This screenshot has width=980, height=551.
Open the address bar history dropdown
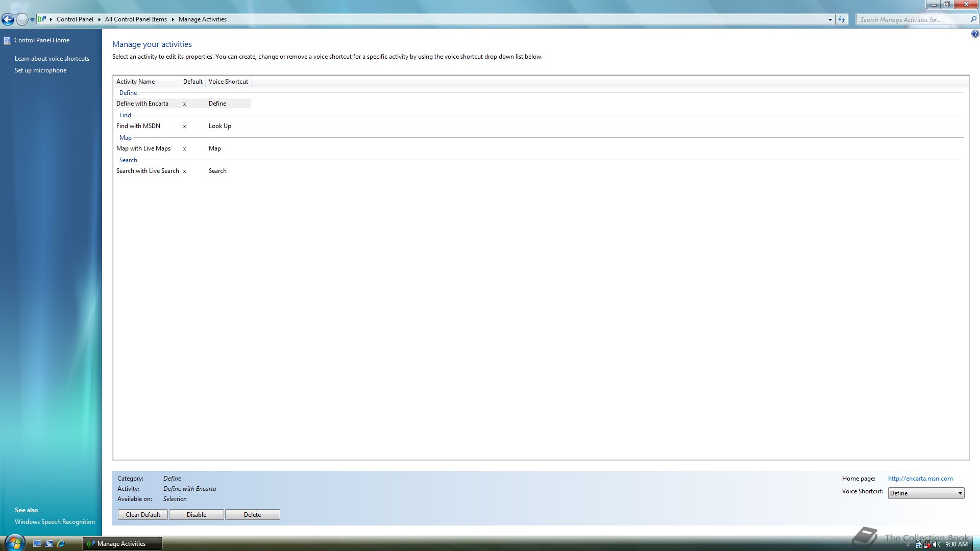(x=830, y=20)
